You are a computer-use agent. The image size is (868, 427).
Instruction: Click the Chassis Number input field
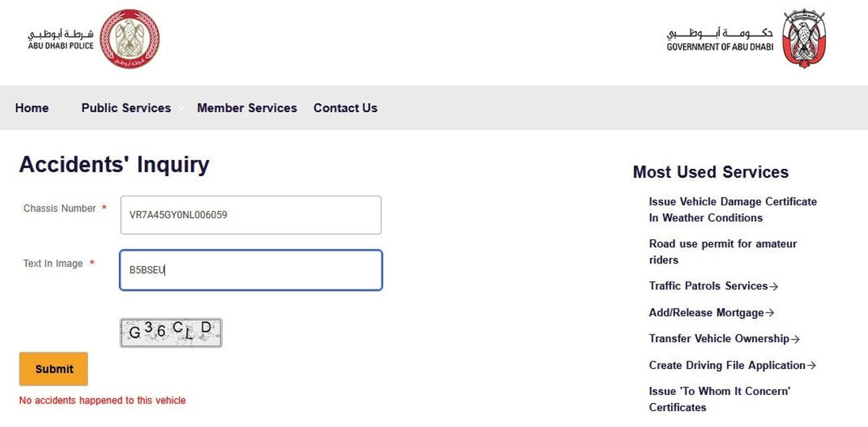(x=250, y=215)
